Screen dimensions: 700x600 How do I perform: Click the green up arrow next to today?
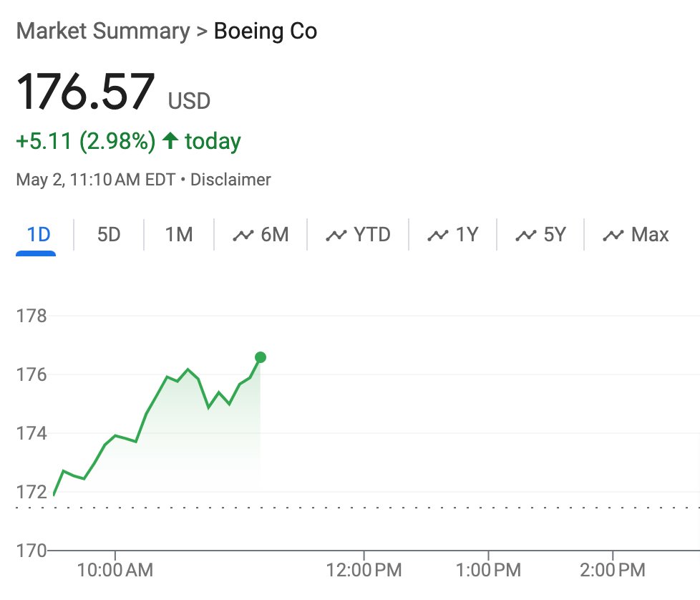point(170,141)
